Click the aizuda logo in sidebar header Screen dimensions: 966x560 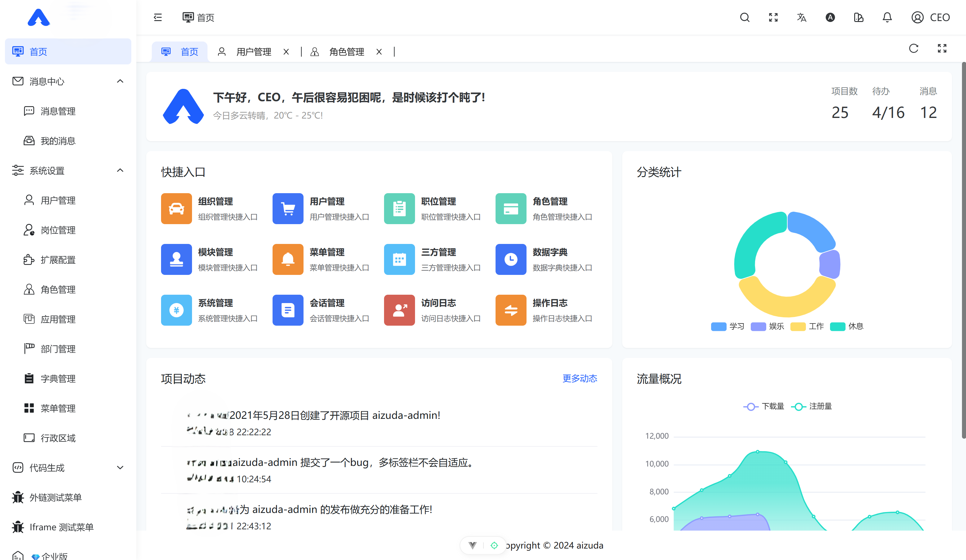pyautogui.click(x=39, y=18)
